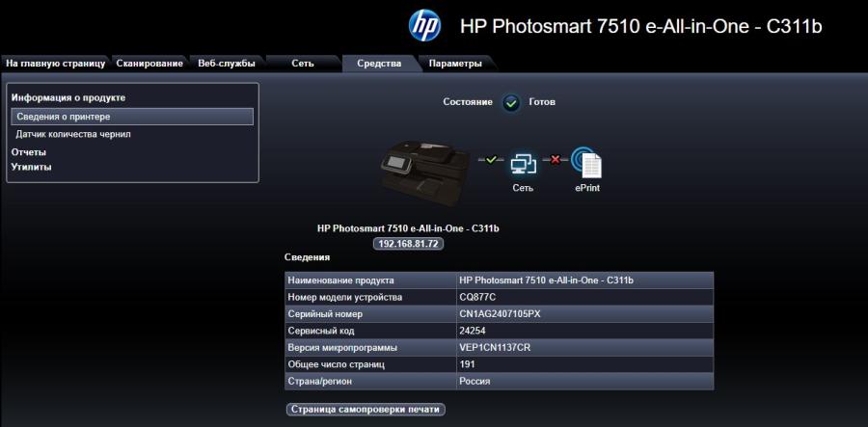Open the Параметры tab
The image size is (868, 427).
pyautogui.click(x=455, y=64)
